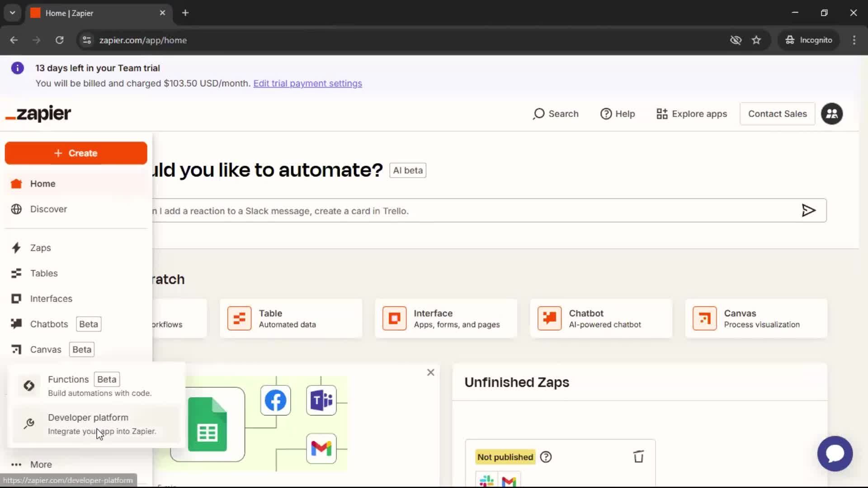Image resolution: width=868 pixels, height=488 pixels.
Task: Open the Zaps lightning bolt icon
Action: [16, 248]
